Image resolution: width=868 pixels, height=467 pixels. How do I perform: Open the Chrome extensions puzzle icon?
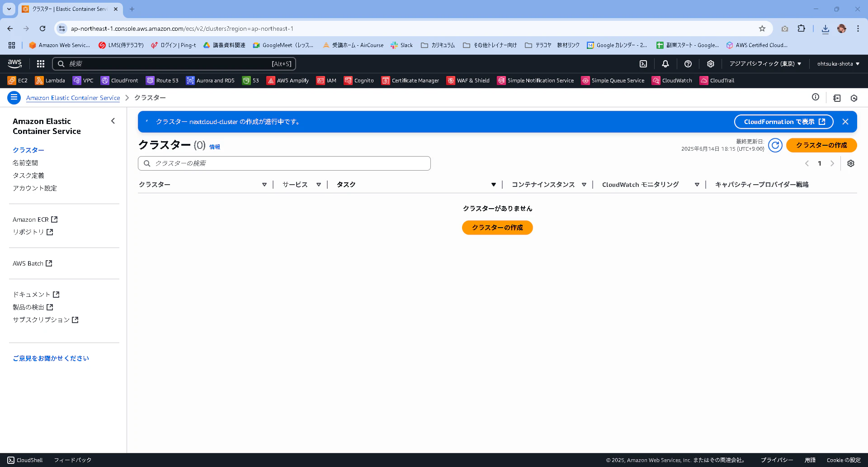(x=802, y=29)
